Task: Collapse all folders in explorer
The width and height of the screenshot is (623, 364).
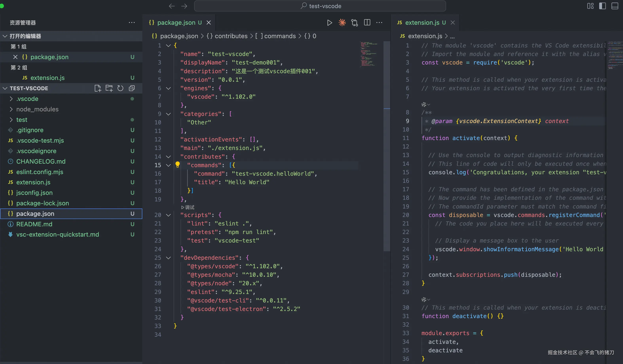Action: point(132,88)
